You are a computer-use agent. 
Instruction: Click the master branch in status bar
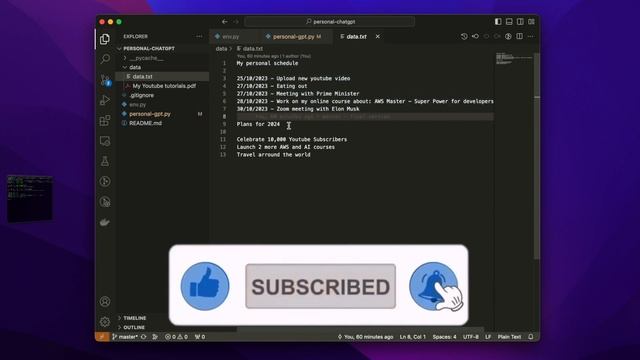pos(125,337)
